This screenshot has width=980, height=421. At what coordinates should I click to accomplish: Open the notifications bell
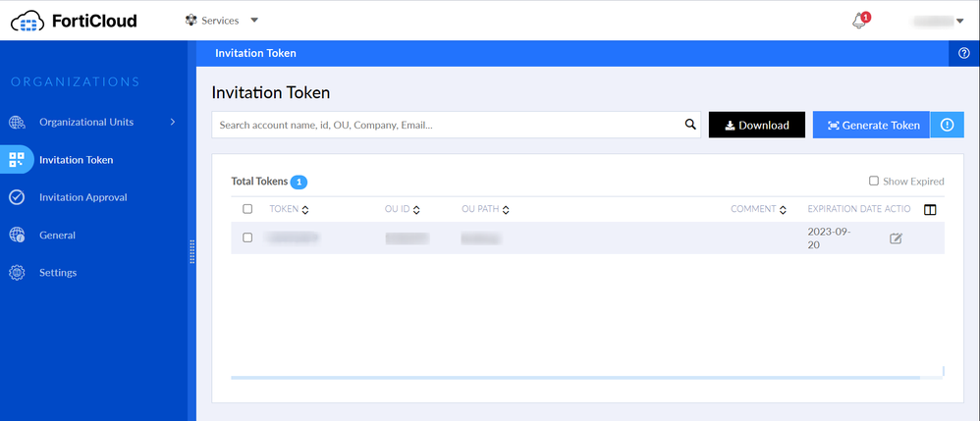860,21
